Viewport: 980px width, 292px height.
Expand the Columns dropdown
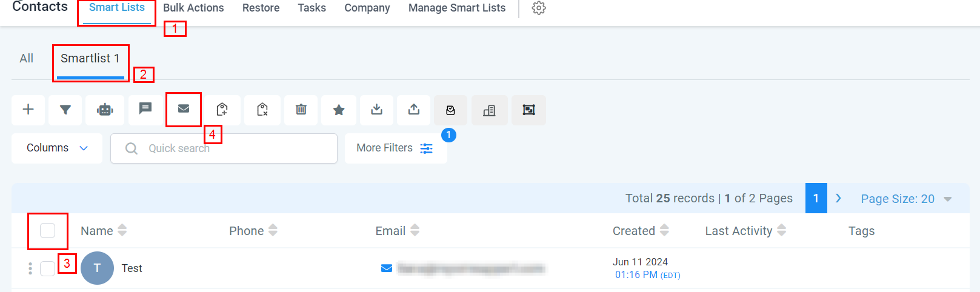point(57,148)
